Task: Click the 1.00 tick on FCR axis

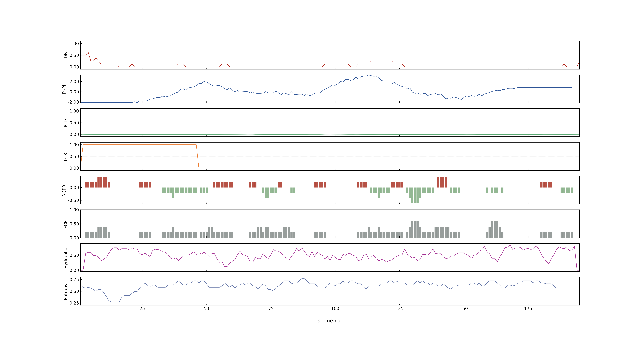Action: 74,210
